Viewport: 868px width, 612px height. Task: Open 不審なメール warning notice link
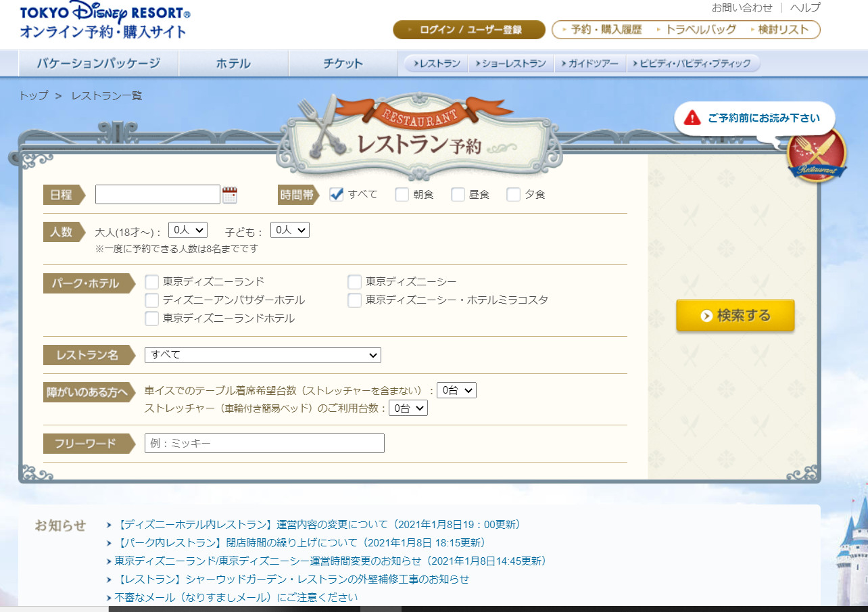236,598
